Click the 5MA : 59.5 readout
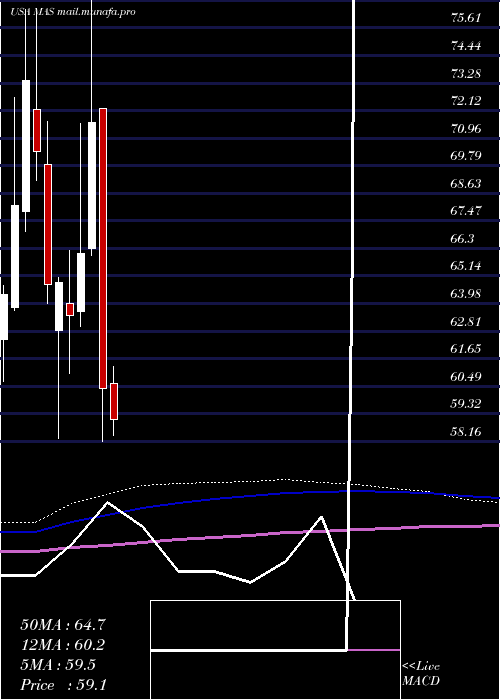The image size is (500, 700). click(x=58, y=665)
